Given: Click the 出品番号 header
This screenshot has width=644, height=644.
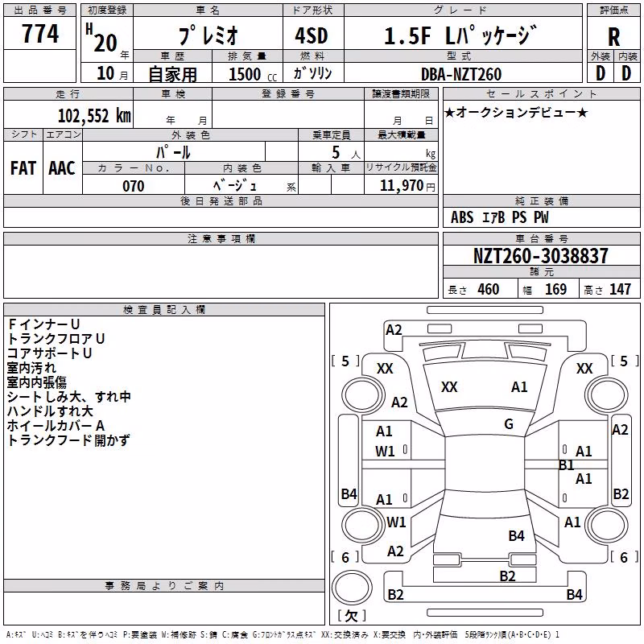Looking at the screenshot, I should click(x=39, y=10).
